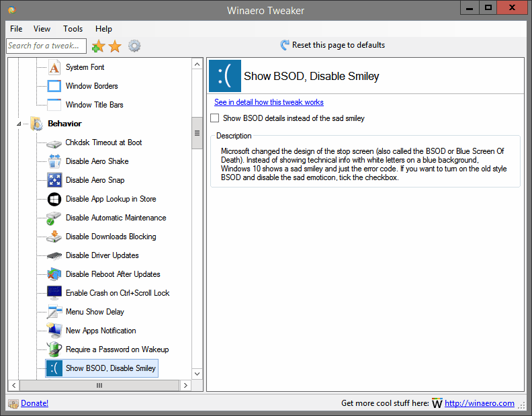Click the Donate coins icon
The height and width of the screenshot is (416, 532).
pyautogui.click(x=13, y=403)
